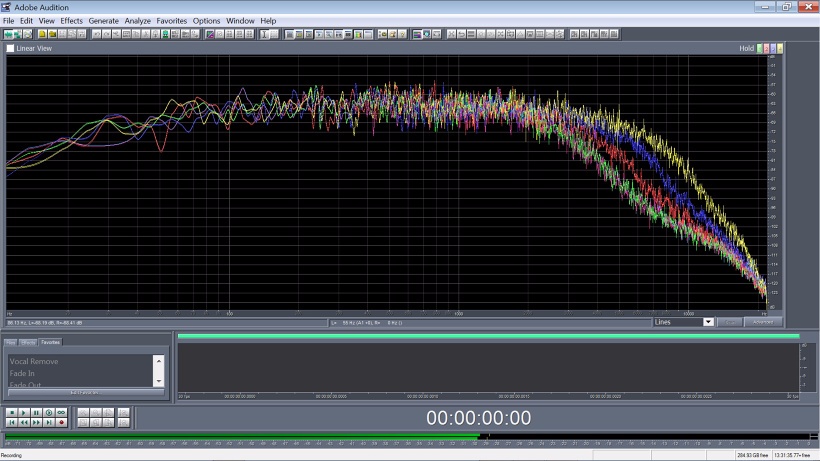Viewport: 820px width, 461px height.
Task: Toggle green Hold button 1
Action: pyautogui.click(x=759, y=48)
